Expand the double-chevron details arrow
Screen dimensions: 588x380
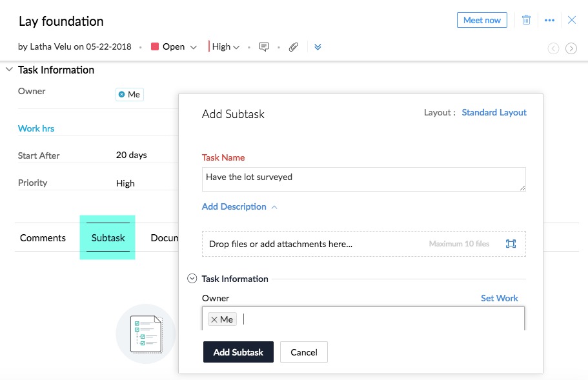point(318,47)
